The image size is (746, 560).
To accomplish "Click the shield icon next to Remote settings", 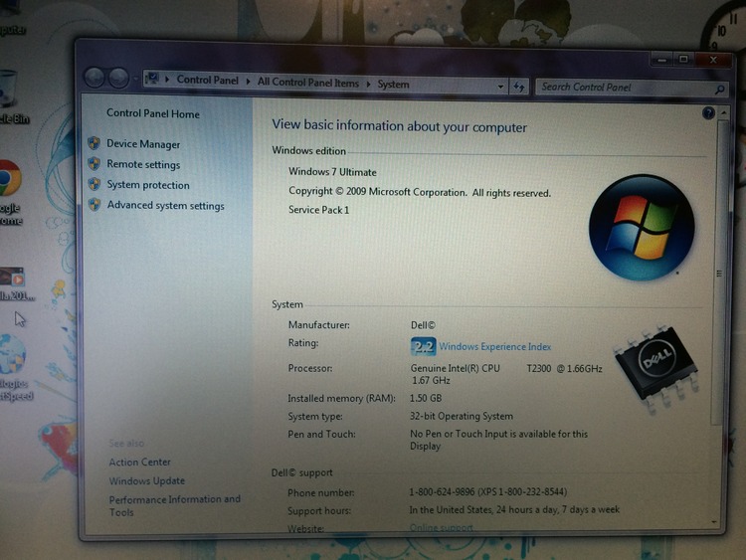I will 94,164.
